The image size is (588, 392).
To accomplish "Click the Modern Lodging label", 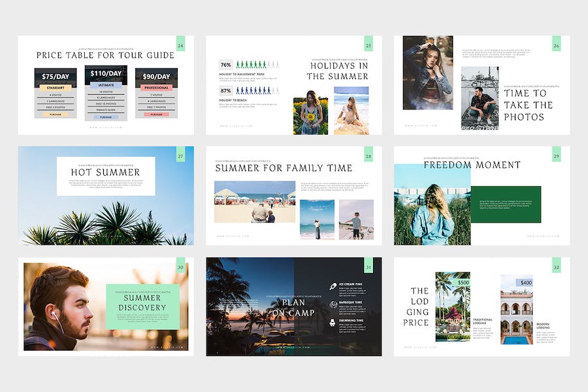I will click(543, 325).
